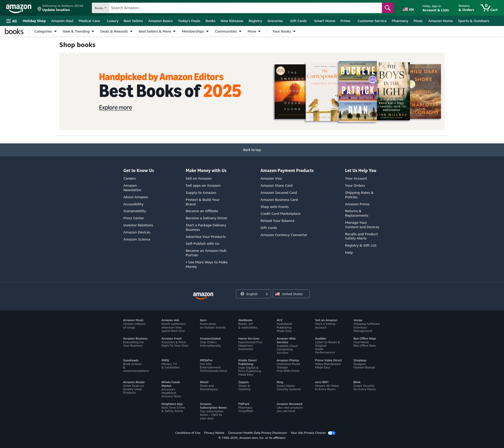Open Best Sellers in the nav bar
Image resolution: width=504 pixels, height=448 pixels.
pyautogui.click(x=133, y=21)
